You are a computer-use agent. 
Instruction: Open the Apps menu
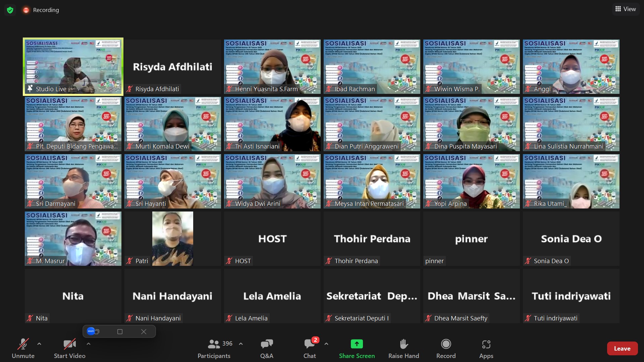point(486,344)
